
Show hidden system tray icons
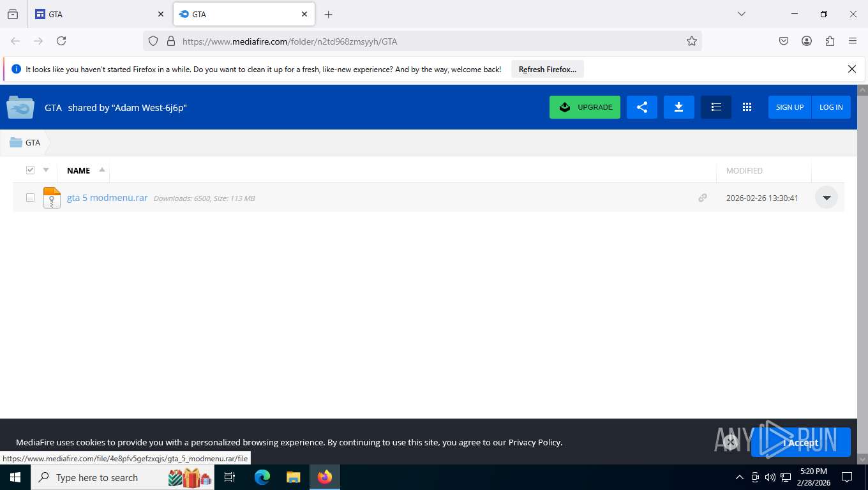point(740,477)
